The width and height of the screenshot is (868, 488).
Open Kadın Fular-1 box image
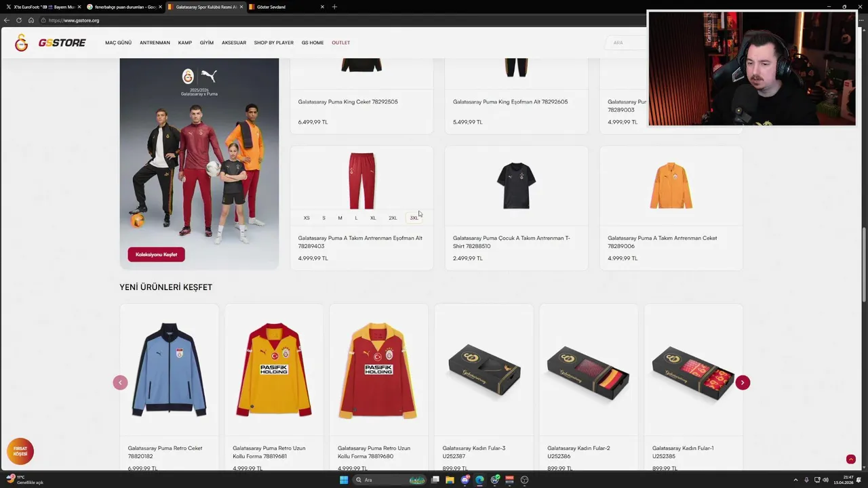pos(693,373)
